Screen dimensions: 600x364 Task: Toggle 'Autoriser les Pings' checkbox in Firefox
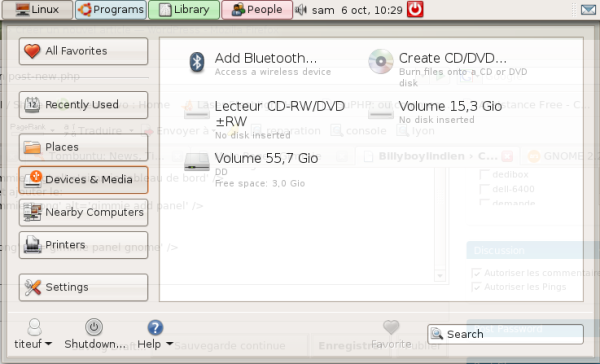pyautogui.click(x=476, y=287)
